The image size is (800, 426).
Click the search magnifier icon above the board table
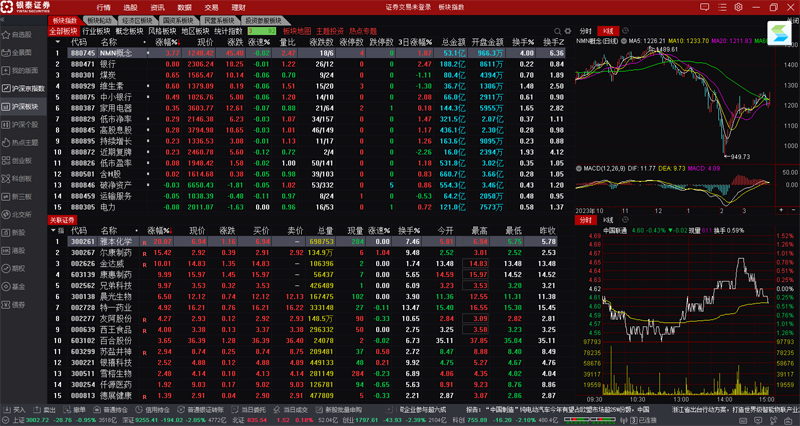(557, 31)
